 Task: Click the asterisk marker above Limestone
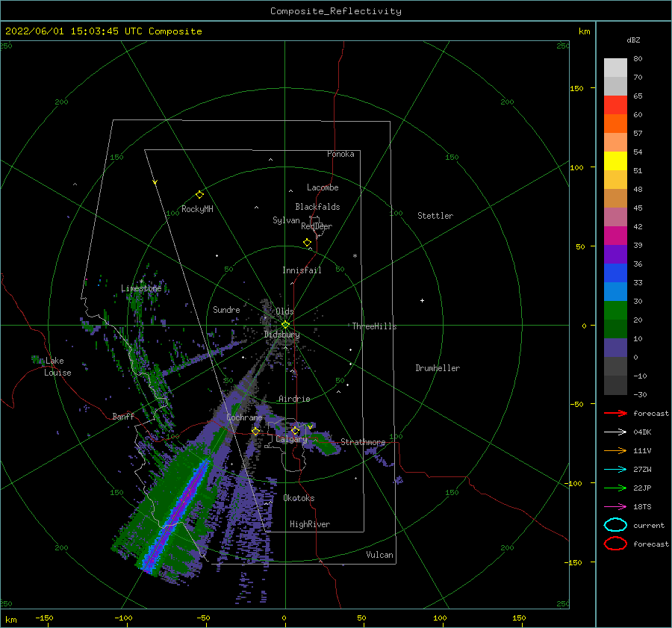(141, 282)
